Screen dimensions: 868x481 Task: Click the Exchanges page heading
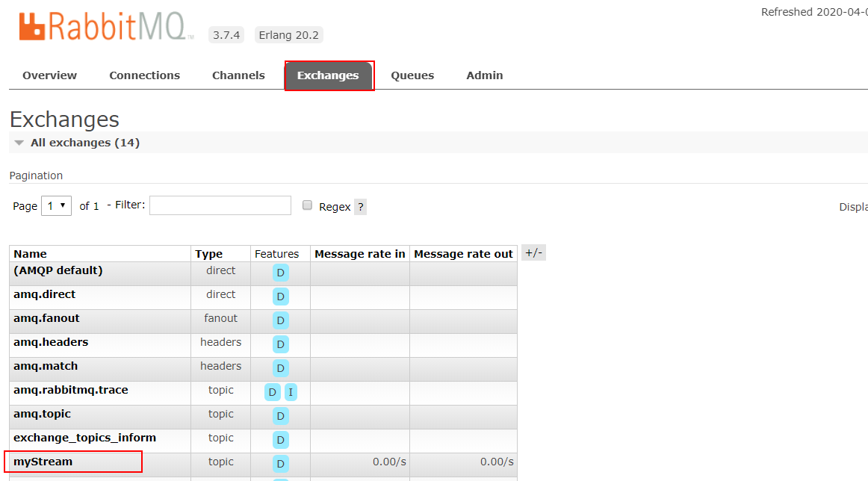pyautogui.click(x=65, y=119)
